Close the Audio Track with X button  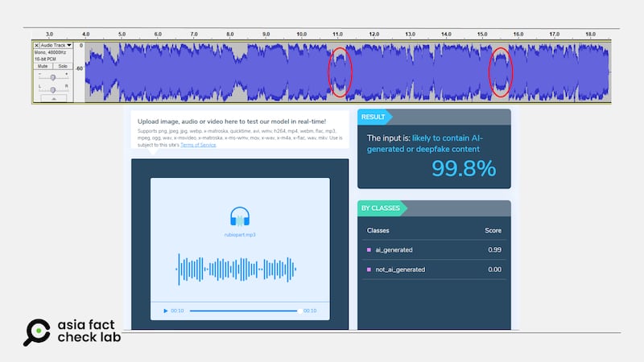(36, 45)
